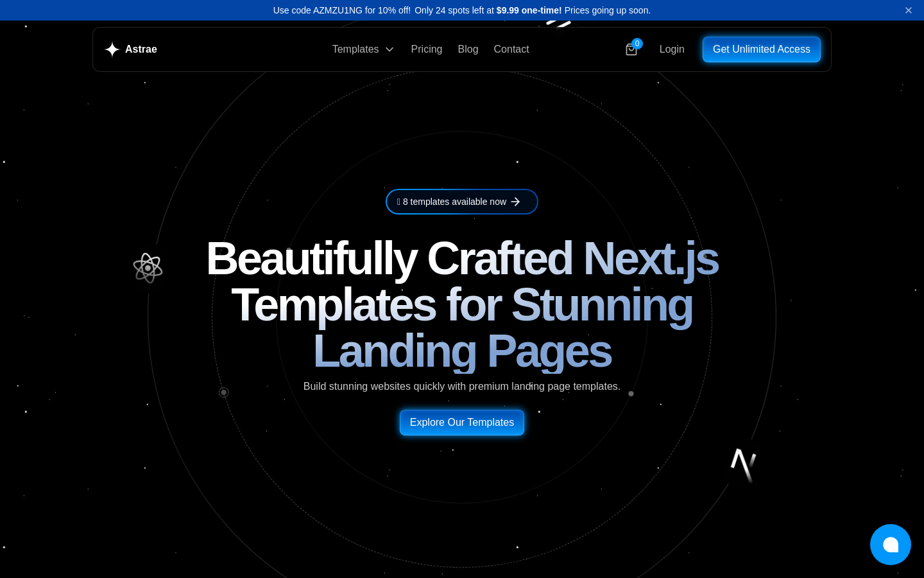Click the Astrae brand name
This screenshot has height=578, width=924.
tap(141, 49)
